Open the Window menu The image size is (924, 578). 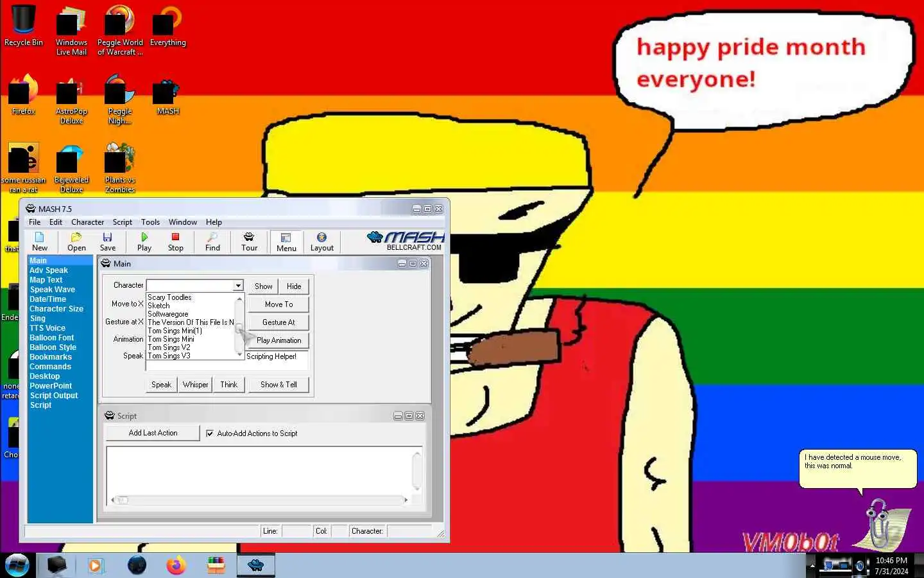(183, 222)
